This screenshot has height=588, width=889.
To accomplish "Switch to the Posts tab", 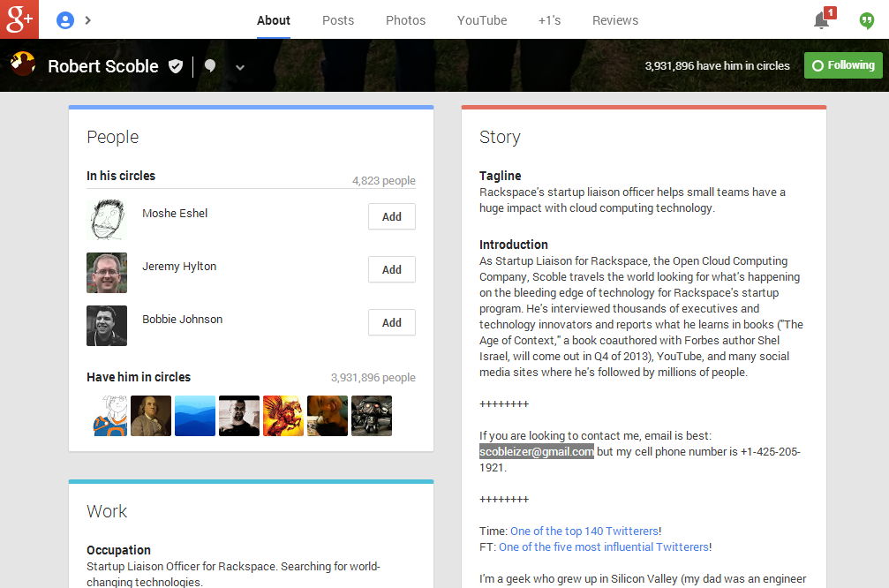I will 338,20.
